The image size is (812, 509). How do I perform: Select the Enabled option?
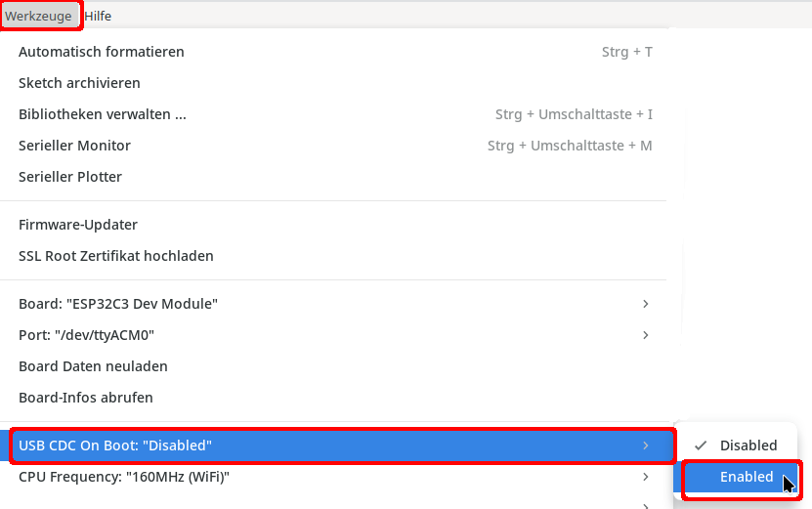tap(747, 478)
